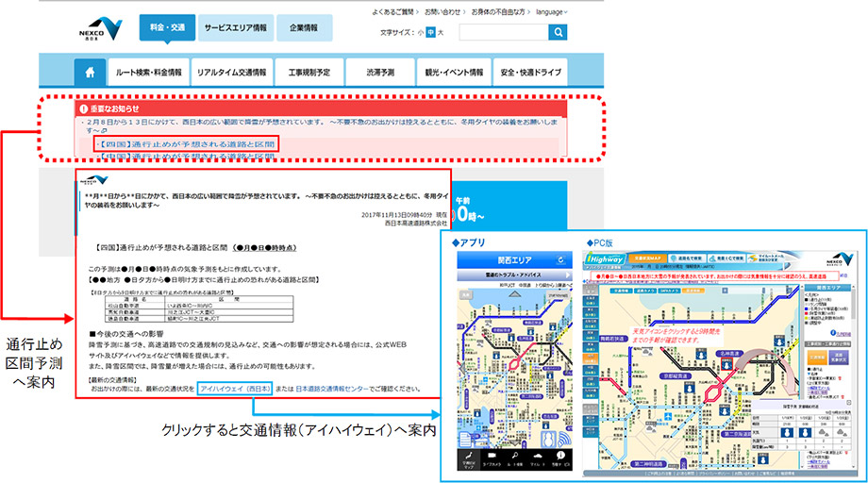
Task: Click blue 道路気象状況 button in PC right panel
Action: tap(838, 358)
